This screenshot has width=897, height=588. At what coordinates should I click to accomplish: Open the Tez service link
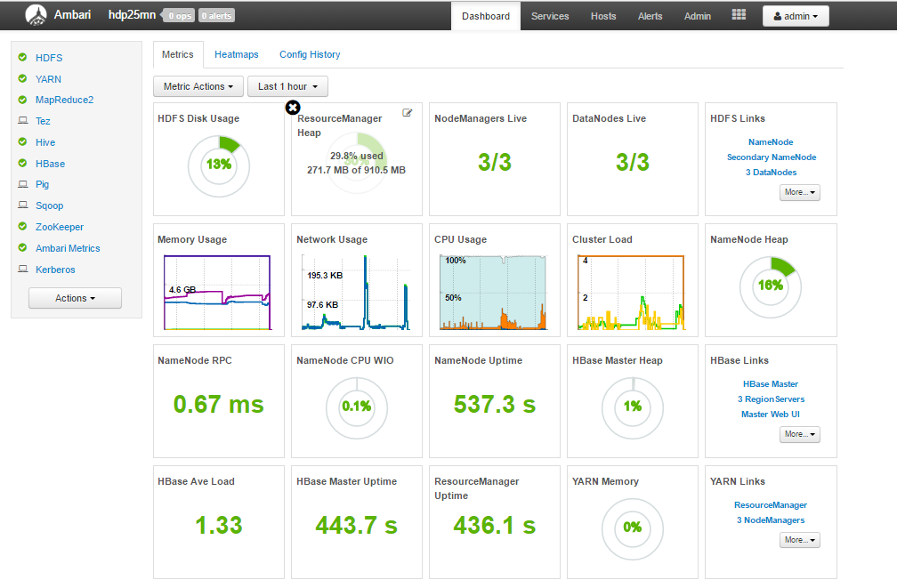[x=43, y=121]
